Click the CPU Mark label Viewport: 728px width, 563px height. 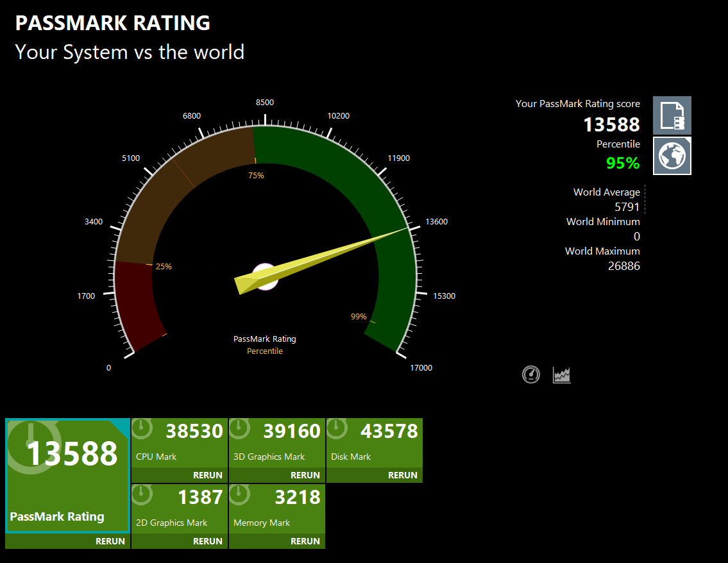click(x=156, y=457)
